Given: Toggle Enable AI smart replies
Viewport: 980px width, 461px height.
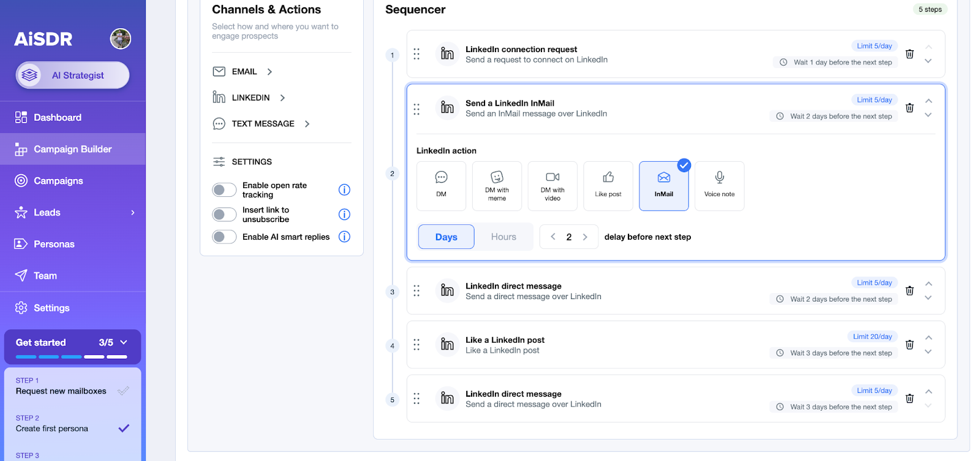Looking at the screenshot, I should click(x=224, y=237).
